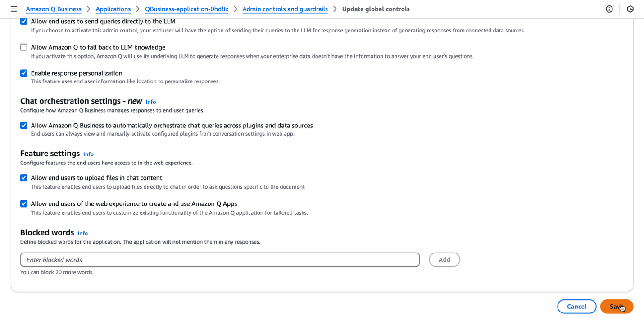
Task: Save the global controls changes
Action: pyautogui.click(x=617, y=307)
